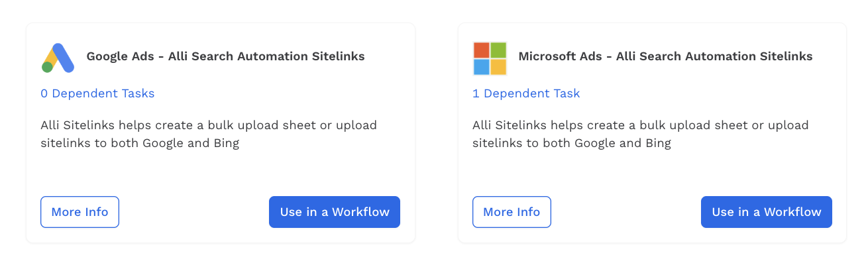Click the red square of Microsoft logo
The width and height of the screenshot is (868, 265).
click(x=482, y=50)
